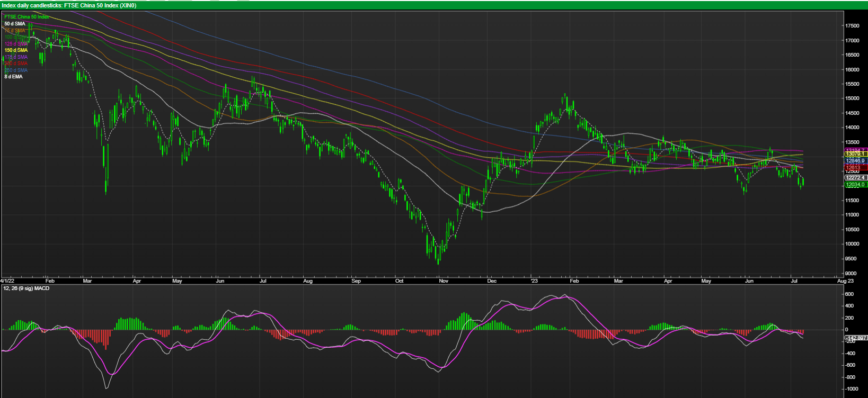Click the 9000 price axis label
The image size is (868, 398).
[x=851, y=274]
